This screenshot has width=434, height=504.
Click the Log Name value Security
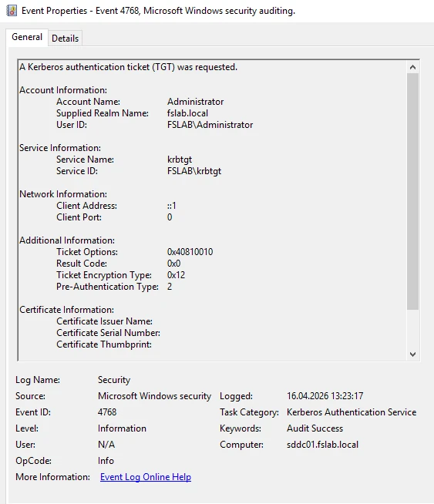(114, 380)
